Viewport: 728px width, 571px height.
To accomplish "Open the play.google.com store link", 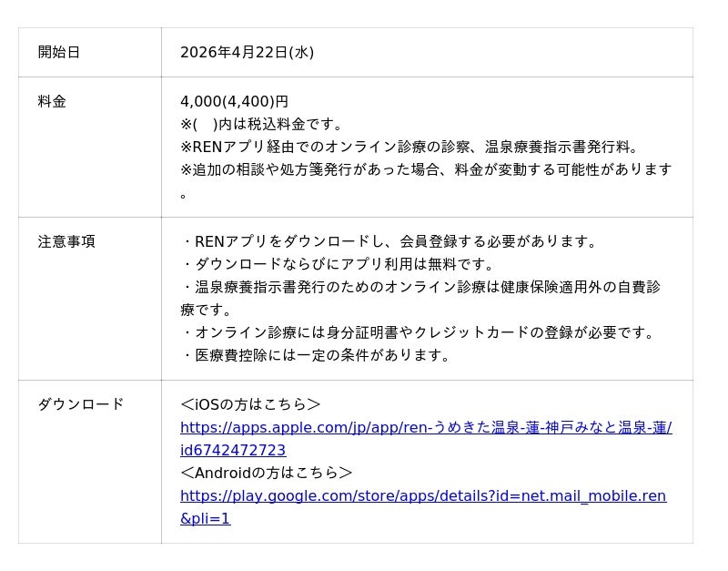I will (422, 495).
